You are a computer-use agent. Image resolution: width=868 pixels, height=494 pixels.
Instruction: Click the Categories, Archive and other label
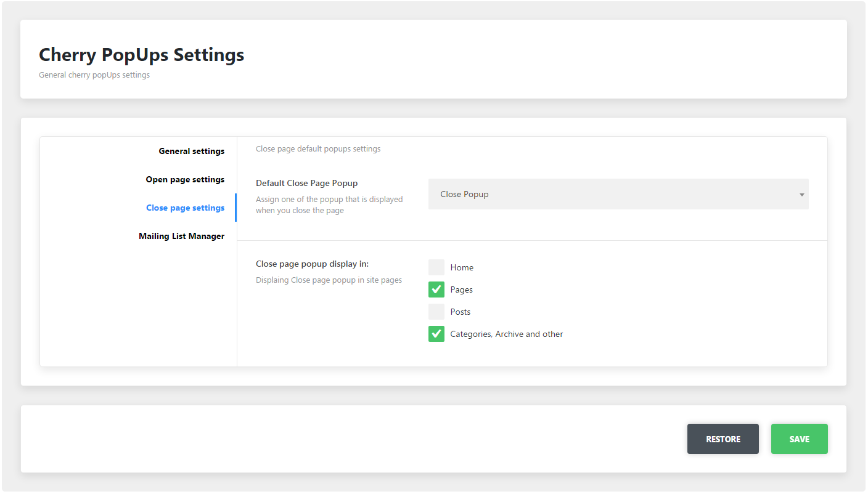pos(507,334)
